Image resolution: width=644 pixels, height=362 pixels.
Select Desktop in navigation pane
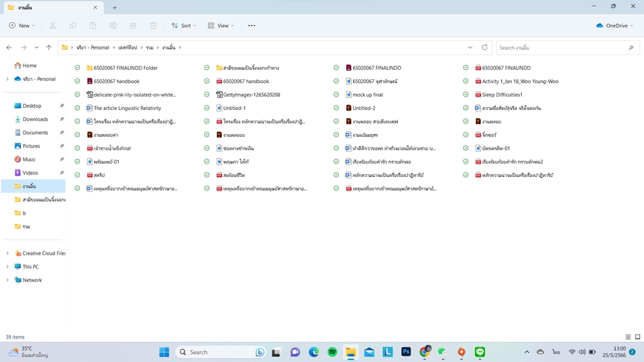(32, 105)
